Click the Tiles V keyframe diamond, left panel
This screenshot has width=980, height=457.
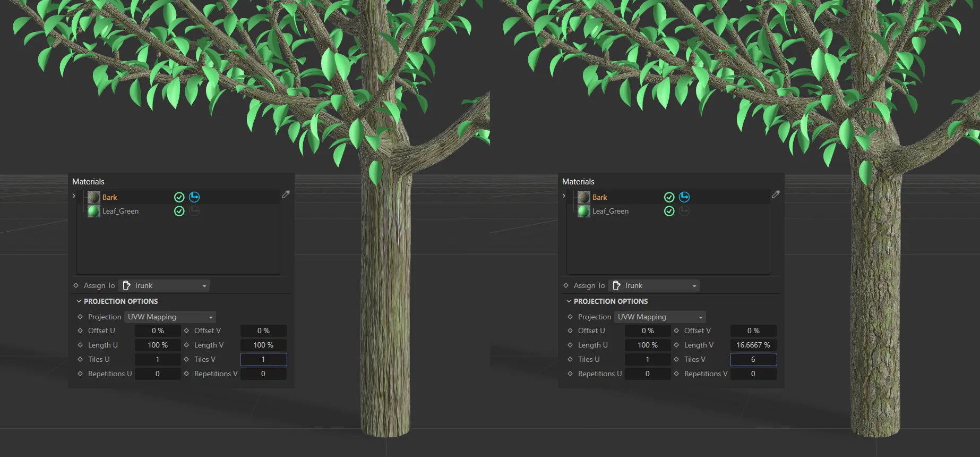point(186,359)
